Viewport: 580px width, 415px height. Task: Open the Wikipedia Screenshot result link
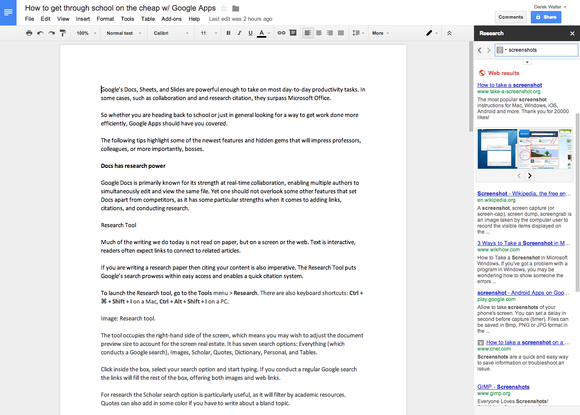click(522, 193)
